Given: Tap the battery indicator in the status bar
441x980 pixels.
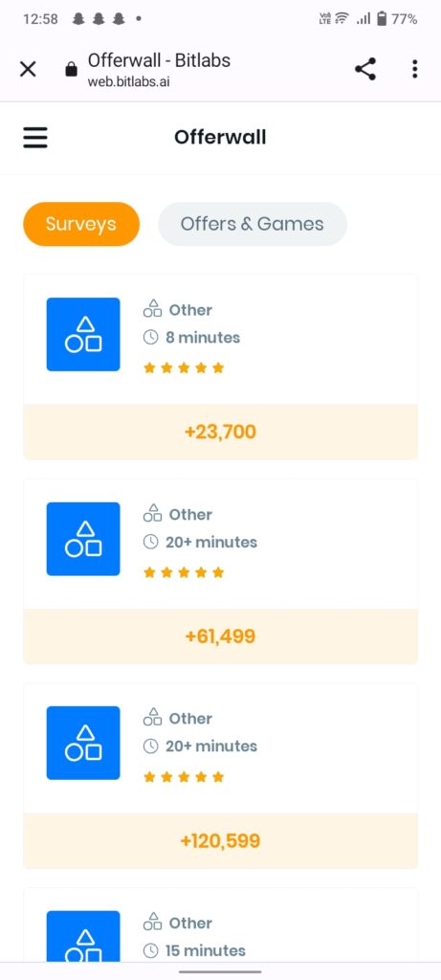Looking at the screenshot, I should (382, 19).
